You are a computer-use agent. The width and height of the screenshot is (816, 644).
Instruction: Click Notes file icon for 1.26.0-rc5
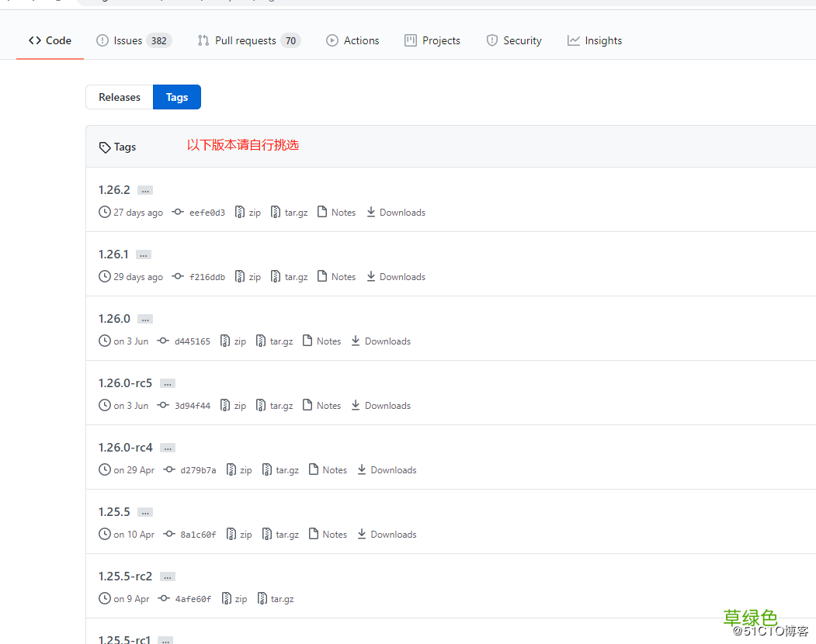pyautogui.click(x=307, y=406)
